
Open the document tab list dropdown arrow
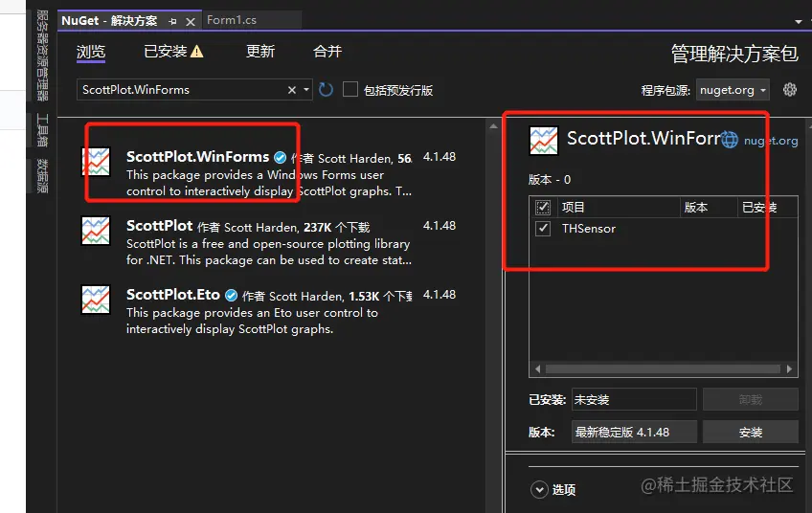click(x=798, y=21)
